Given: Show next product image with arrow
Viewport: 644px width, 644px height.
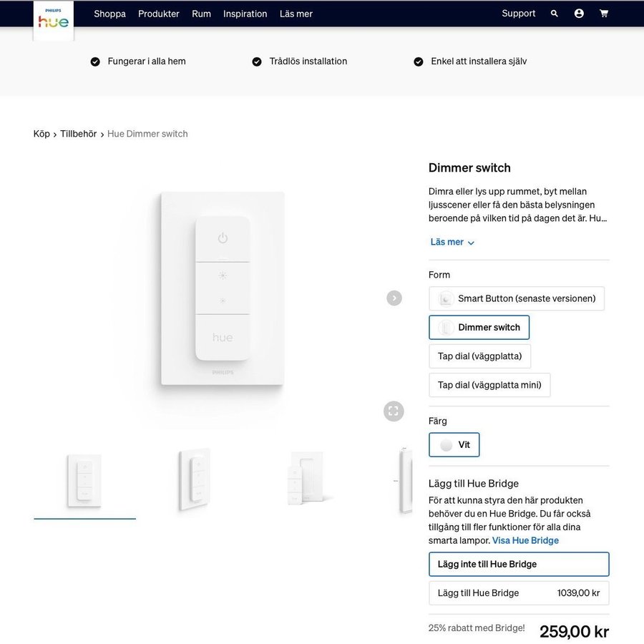Looking at the screenshot, I should (394, 298).
